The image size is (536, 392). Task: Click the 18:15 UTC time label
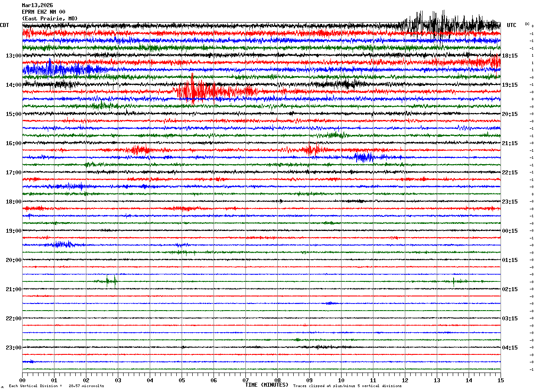click(x=510, y=56)
